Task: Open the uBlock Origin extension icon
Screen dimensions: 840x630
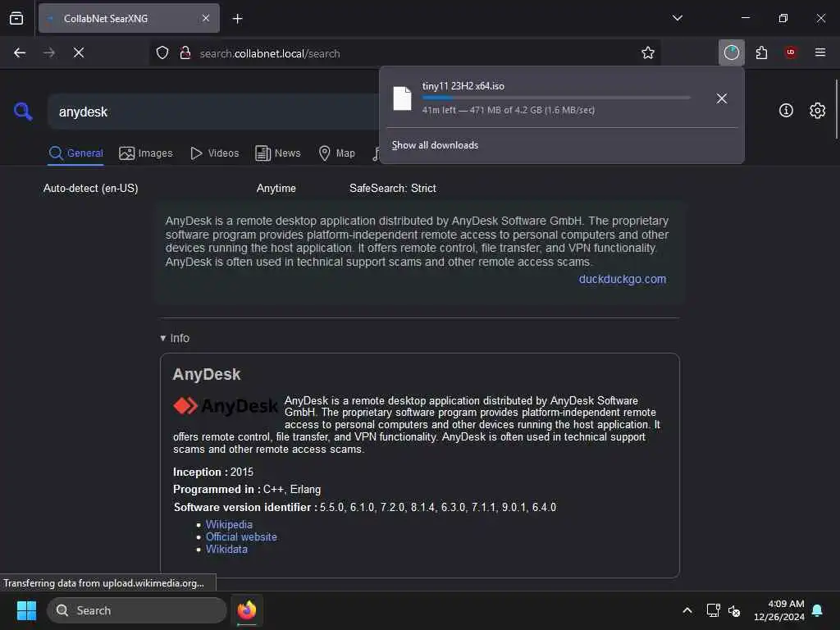Action: [791, 52]
